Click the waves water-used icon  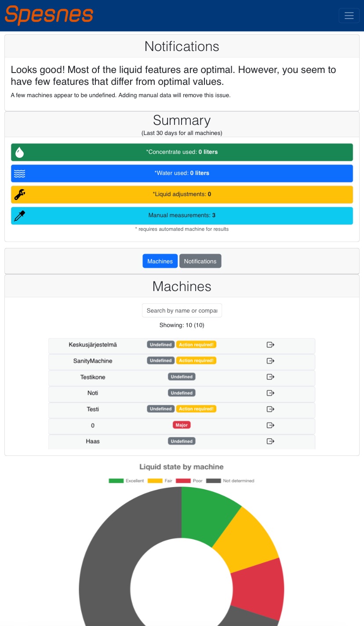click(x=19, y=174)
